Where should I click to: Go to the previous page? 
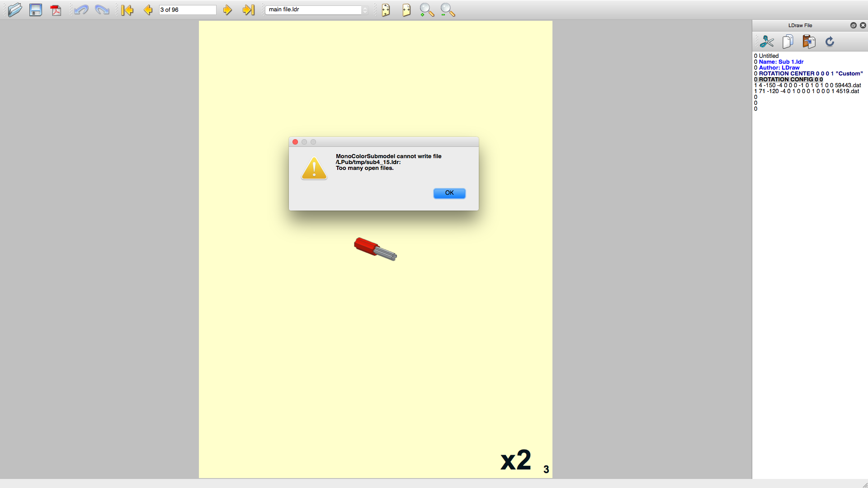(148, 9)
